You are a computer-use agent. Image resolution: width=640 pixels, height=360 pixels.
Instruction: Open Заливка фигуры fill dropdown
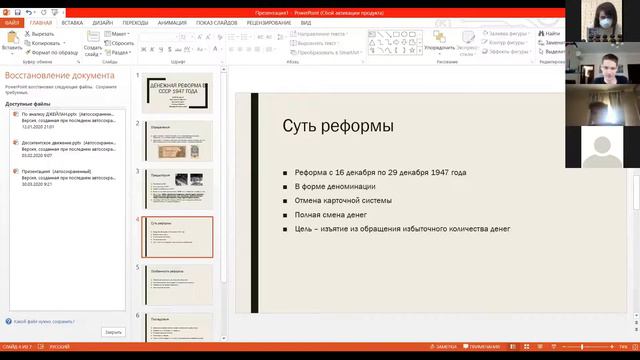506,33
